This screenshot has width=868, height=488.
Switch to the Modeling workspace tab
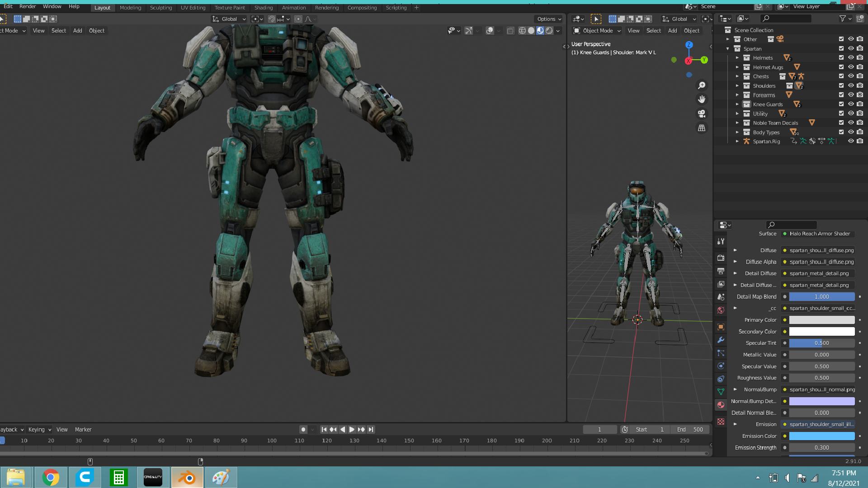coord(130,8)
